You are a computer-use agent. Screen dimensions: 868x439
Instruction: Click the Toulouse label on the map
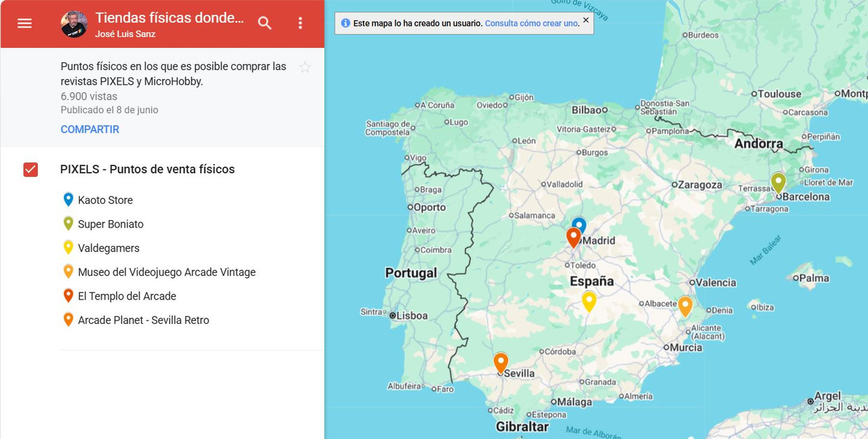(x=779, y=94)
